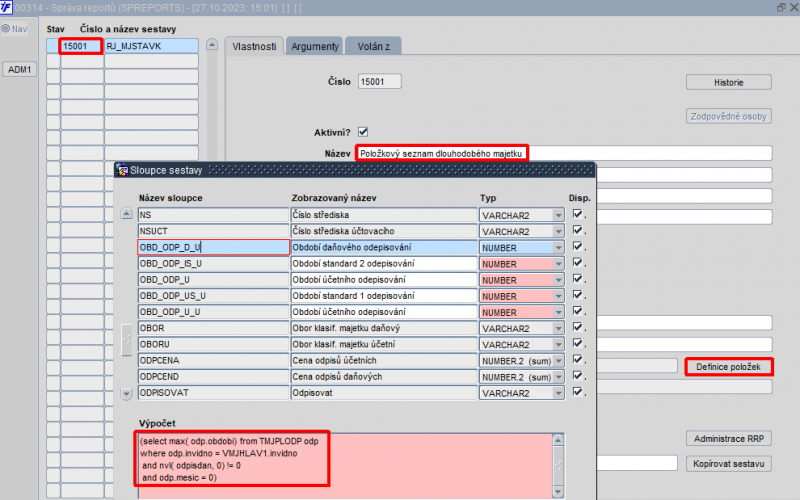
Task: Click 'Obor klasif. majetku daňový' display name
Action: click(384, 328)
